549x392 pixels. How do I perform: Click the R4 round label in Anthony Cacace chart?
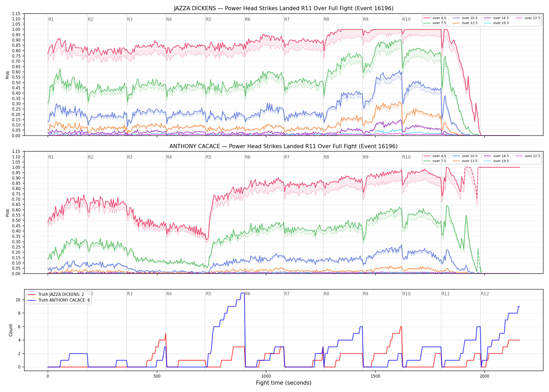click(169, 157)
